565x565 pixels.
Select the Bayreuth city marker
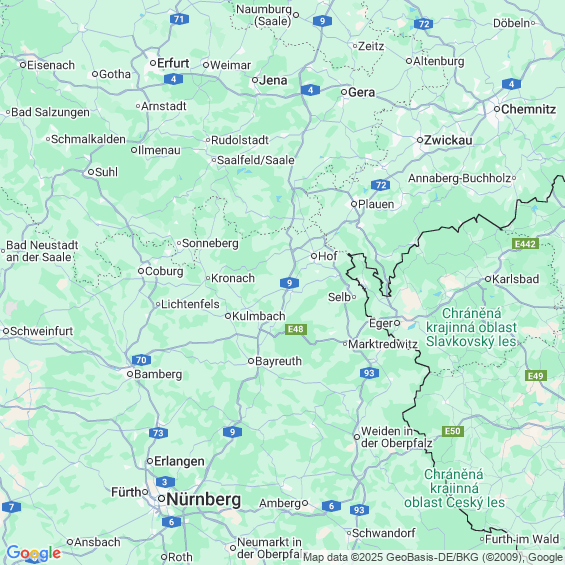(x=251, y=361)
